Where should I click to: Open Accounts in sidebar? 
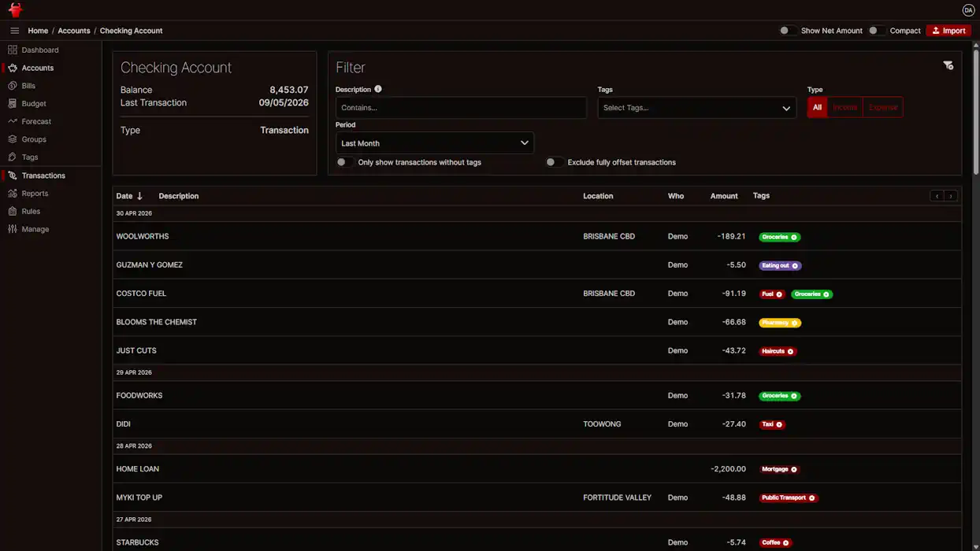[38, 68]
